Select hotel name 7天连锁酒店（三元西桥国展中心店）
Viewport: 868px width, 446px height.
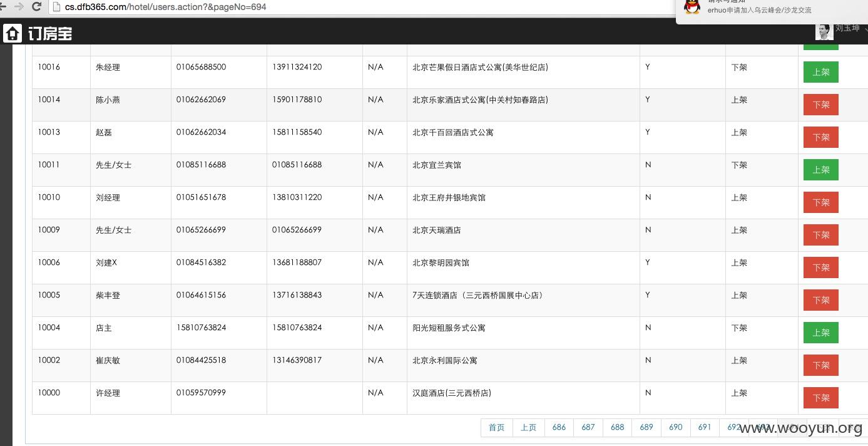click(477, 295)
